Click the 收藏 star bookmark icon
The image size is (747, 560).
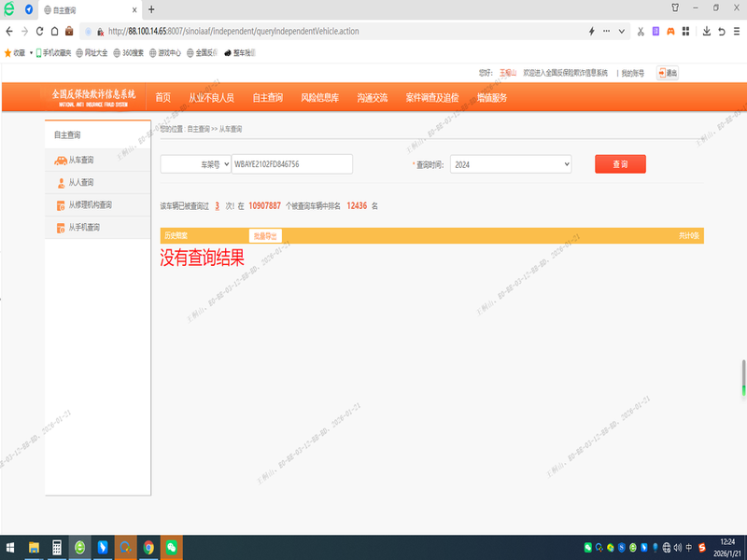pyautogui.click(x=8, y=52)
